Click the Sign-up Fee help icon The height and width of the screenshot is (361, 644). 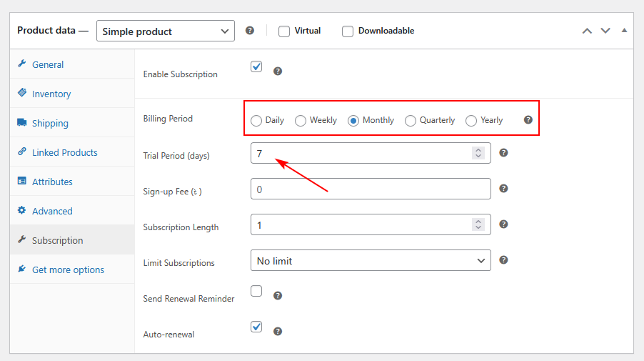pyautogui.click(x=503, y=188)
